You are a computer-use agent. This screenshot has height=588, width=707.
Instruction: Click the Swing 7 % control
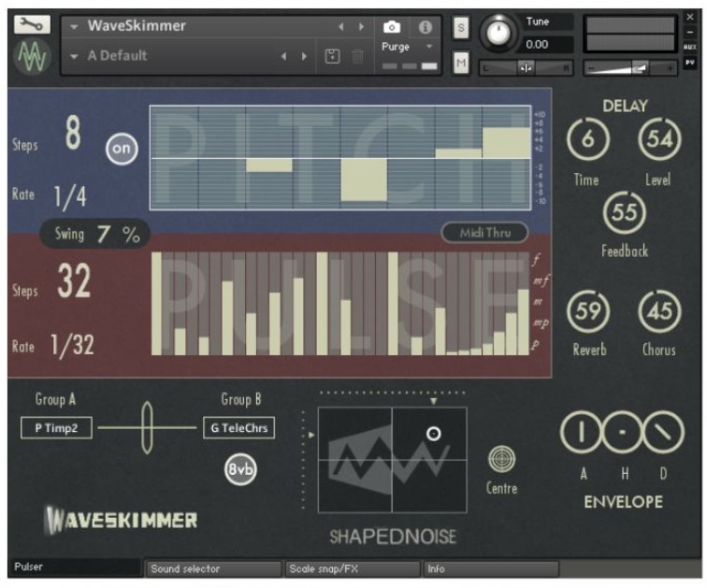click(x=95, y=235)
